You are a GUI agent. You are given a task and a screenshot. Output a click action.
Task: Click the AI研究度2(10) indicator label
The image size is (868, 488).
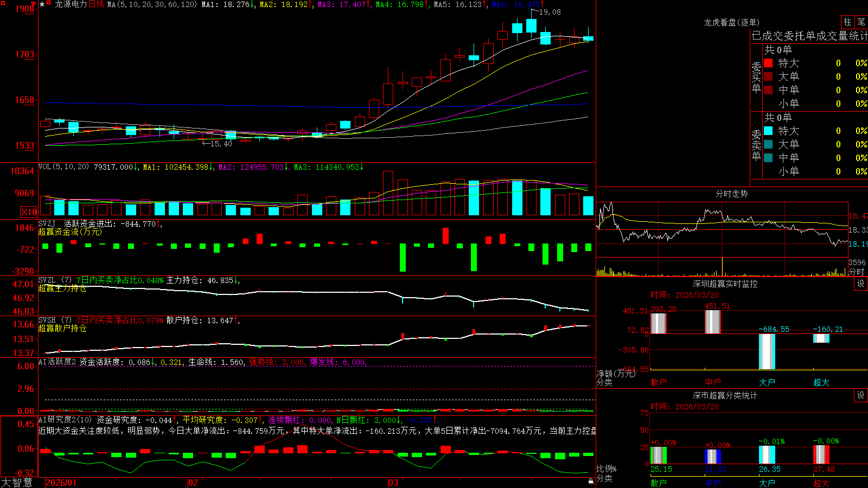[66, 420]
